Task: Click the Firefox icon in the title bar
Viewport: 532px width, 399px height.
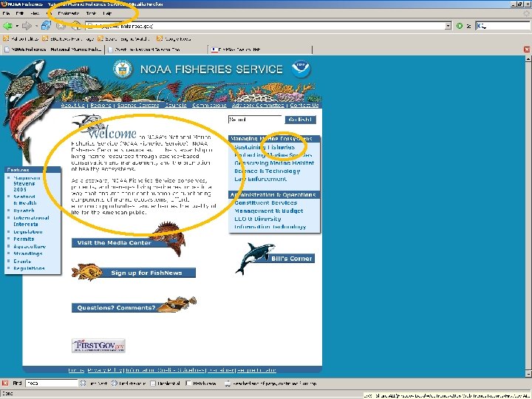Action: 4,4
